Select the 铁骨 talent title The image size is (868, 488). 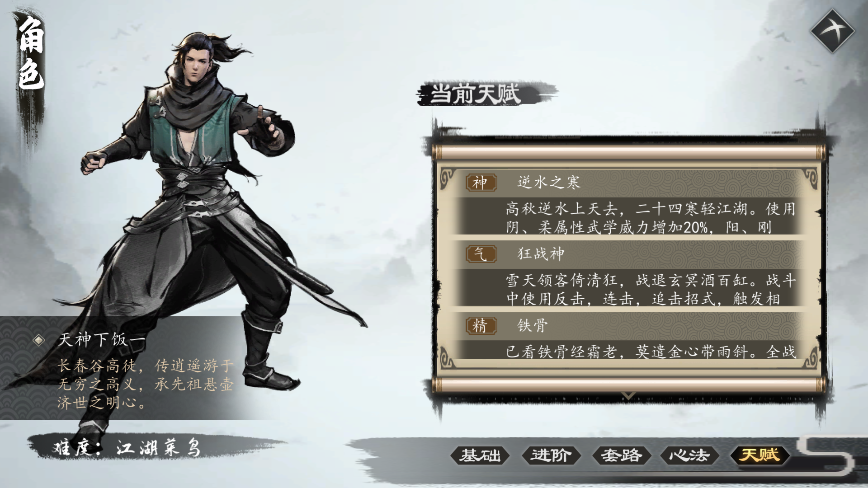point(533,325)
